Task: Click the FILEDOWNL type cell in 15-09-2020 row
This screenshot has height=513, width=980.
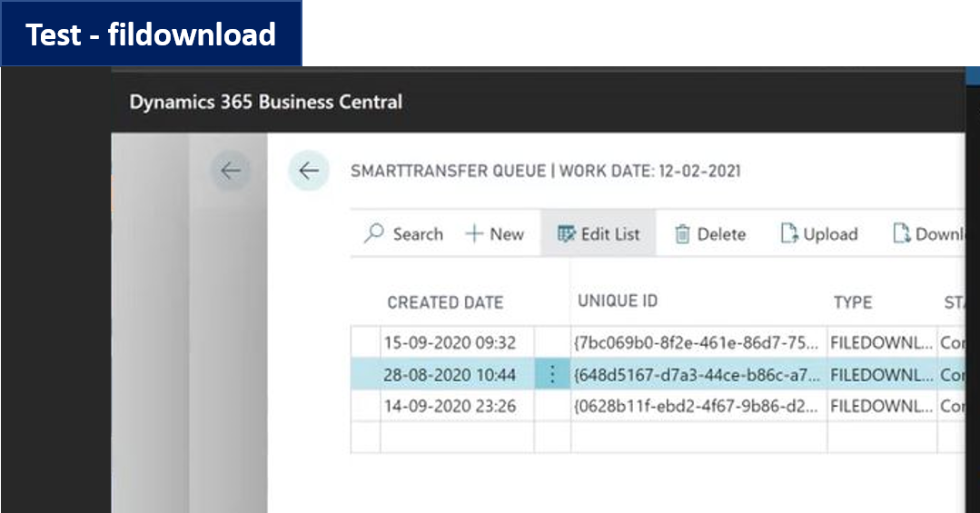Action: pos(882,342)
